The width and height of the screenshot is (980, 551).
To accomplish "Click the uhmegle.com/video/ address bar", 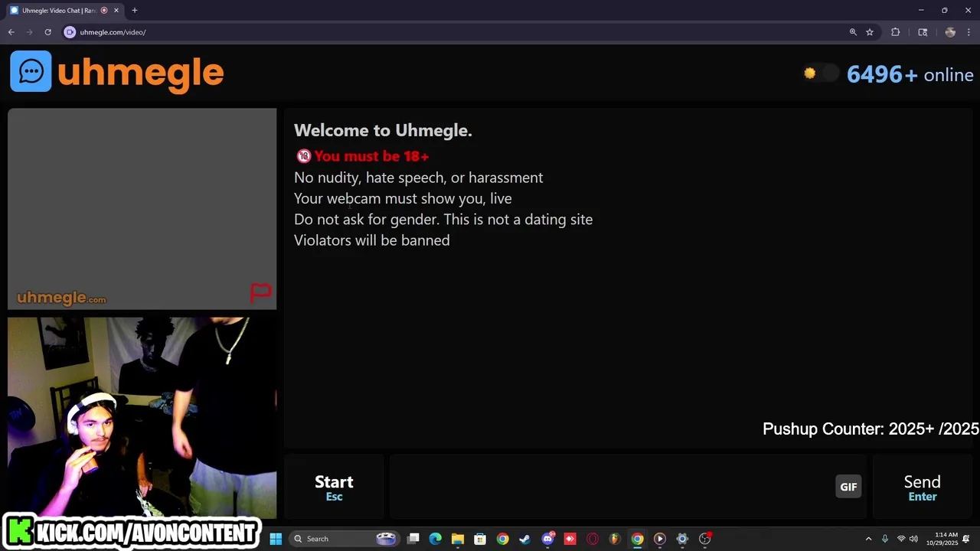I will (x=459, y=32).
